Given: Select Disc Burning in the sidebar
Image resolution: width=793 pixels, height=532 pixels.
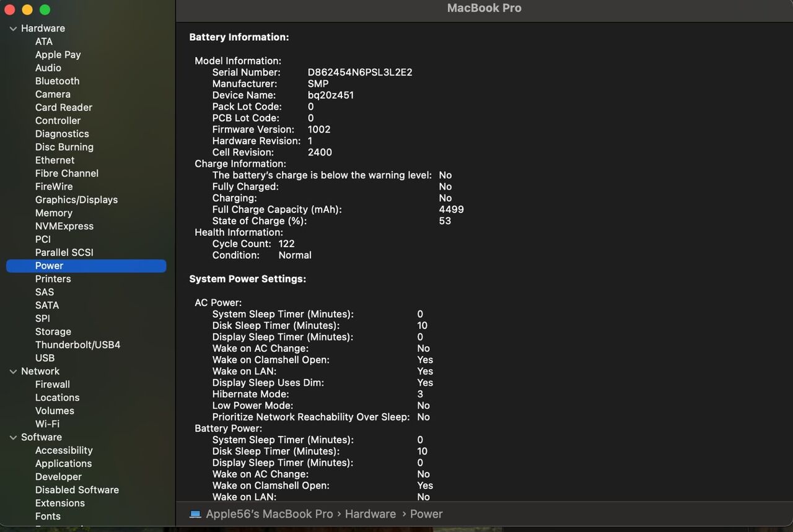Looking at the screenshot, I should point(64,147).
